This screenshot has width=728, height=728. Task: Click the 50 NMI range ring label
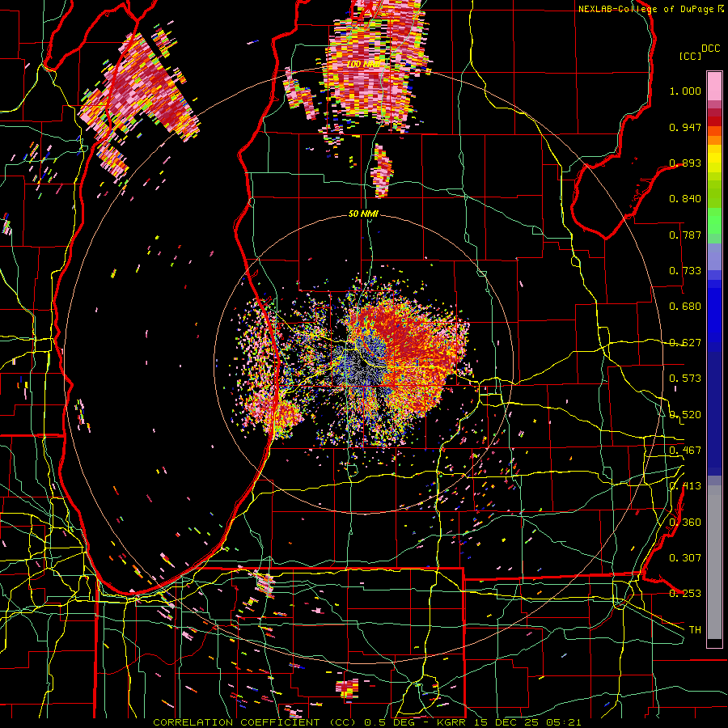(x=363, y=214)
